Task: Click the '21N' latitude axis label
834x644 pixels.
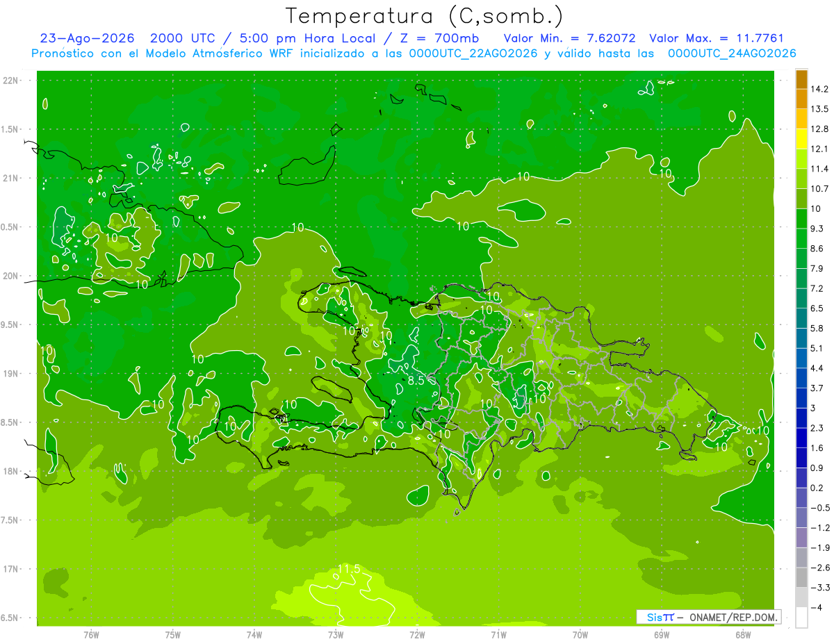Action: (x=10, y=179)
